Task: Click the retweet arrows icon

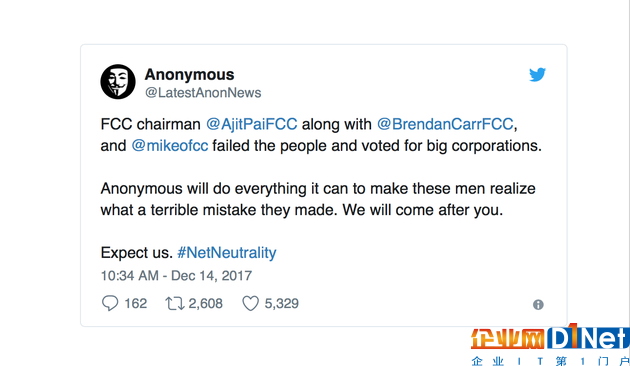Action: click(174, 303)
